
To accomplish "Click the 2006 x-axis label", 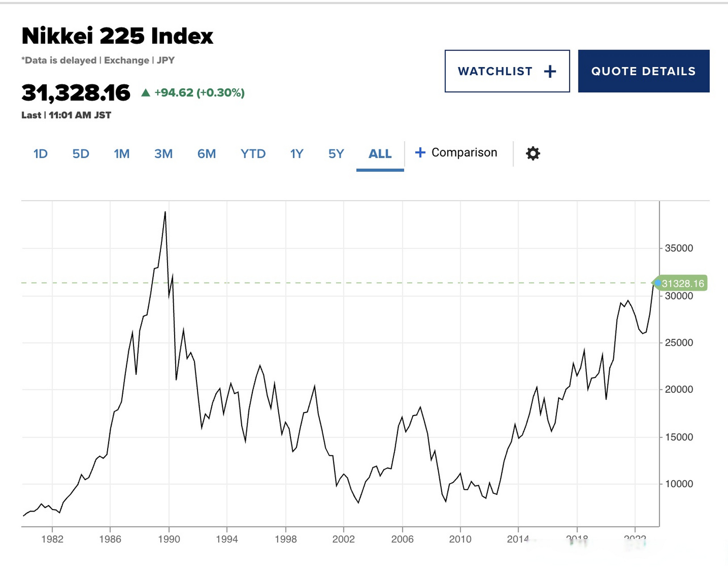I will pyautogui.click(x=402, y=539).
